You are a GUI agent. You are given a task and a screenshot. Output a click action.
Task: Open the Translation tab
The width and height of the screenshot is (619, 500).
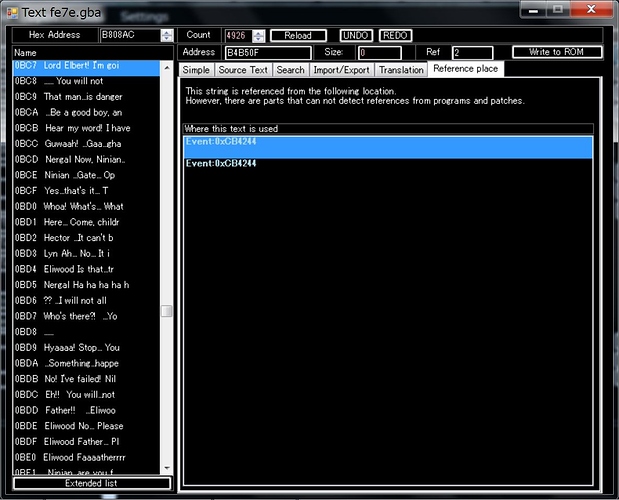401,70
